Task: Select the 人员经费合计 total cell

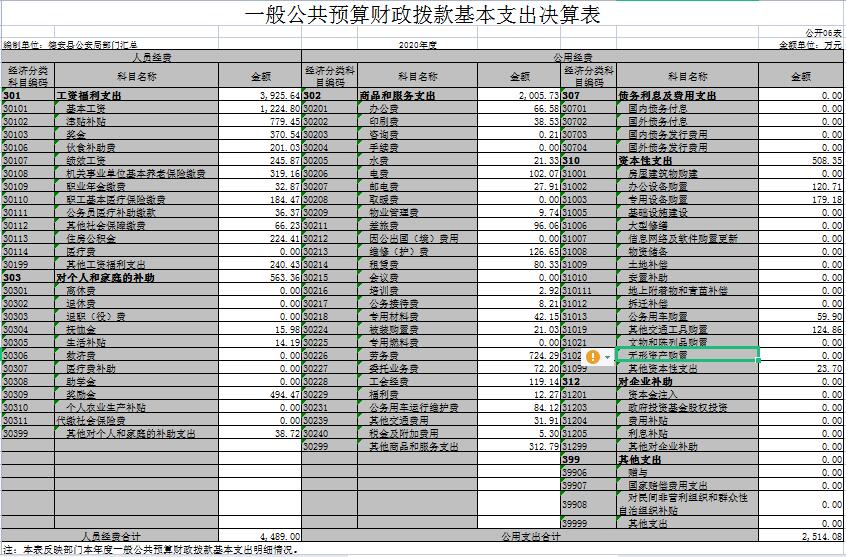Action: click(110, 536)
